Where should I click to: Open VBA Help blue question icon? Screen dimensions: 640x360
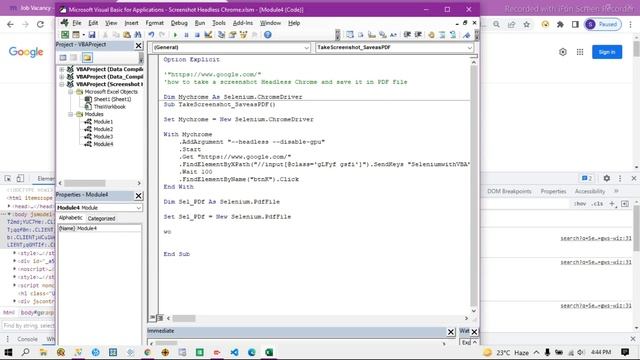(x=268, y=35)
